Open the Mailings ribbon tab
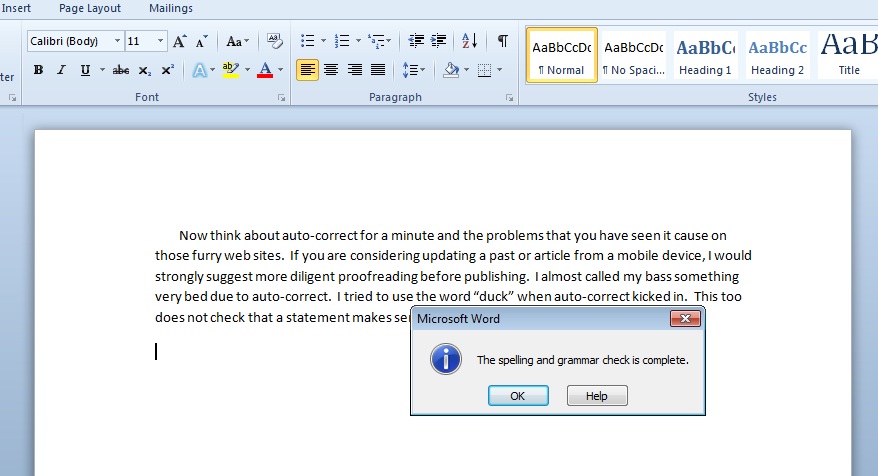This screenshot has width=878, height=476. [x=171, y=8]
